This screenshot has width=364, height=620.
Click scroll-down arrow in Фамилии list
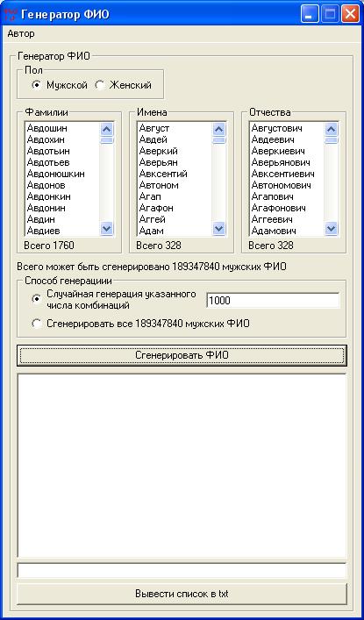(107, 228)
